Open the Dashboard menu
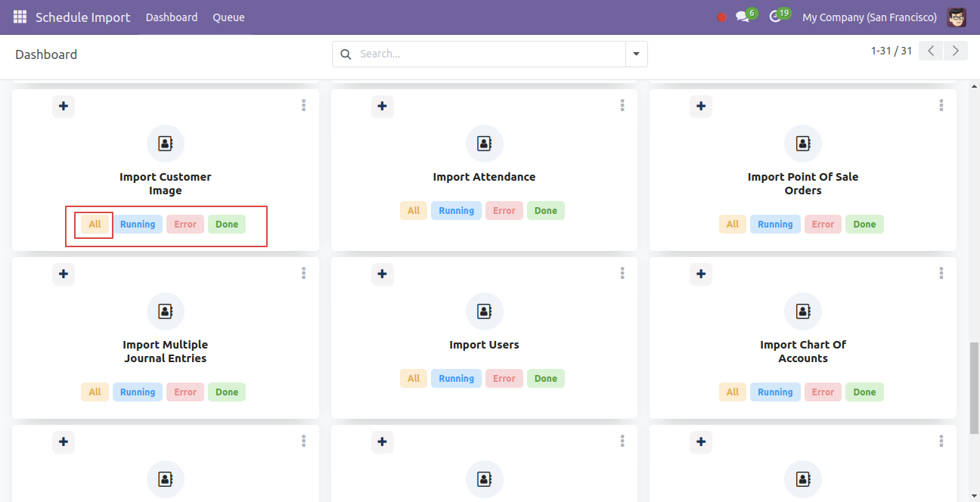980x502 pixels. point(172,17)
